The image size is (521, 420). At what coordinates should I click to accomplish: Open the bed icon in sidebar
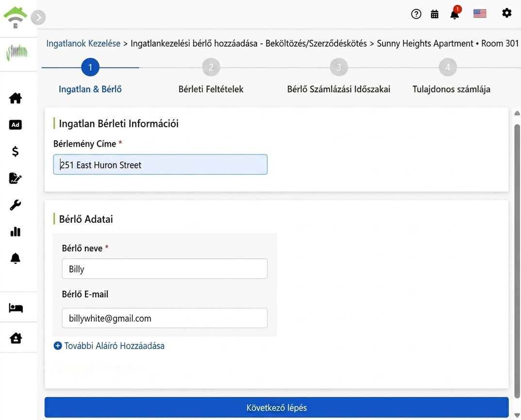[x=16, y=308]
